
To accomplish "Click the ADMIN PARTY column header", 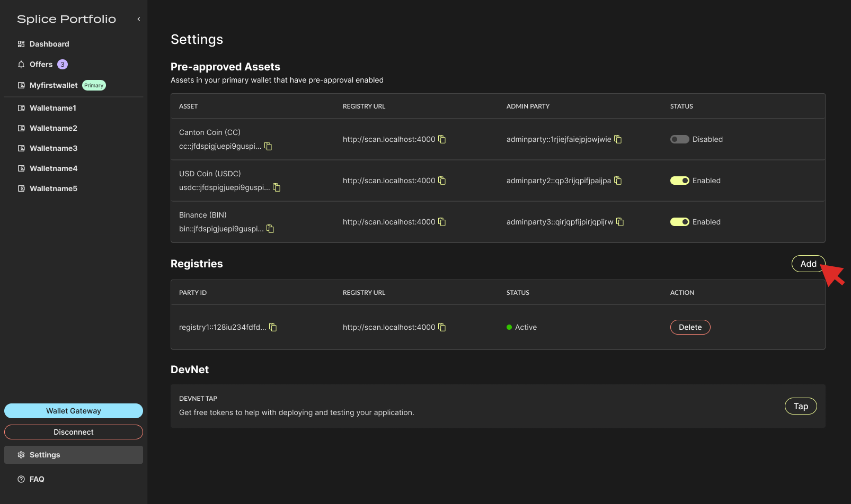I will pyautogui.click(x=528, y=106).
